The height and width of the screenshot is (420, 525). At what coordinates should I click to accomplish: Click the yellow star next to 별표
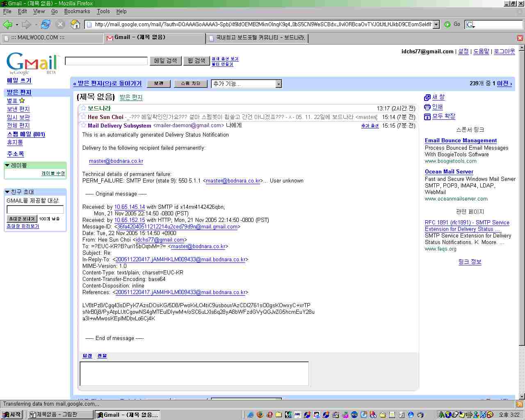pyautogui.click(x=22, y=100)
